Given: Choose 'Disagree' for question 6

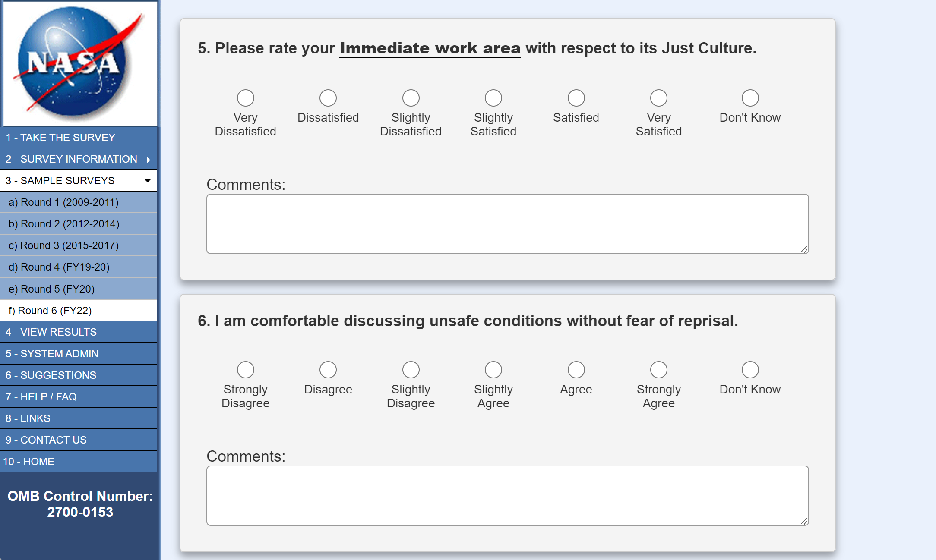Looking at the screenshot, I should tap(328, 370).
